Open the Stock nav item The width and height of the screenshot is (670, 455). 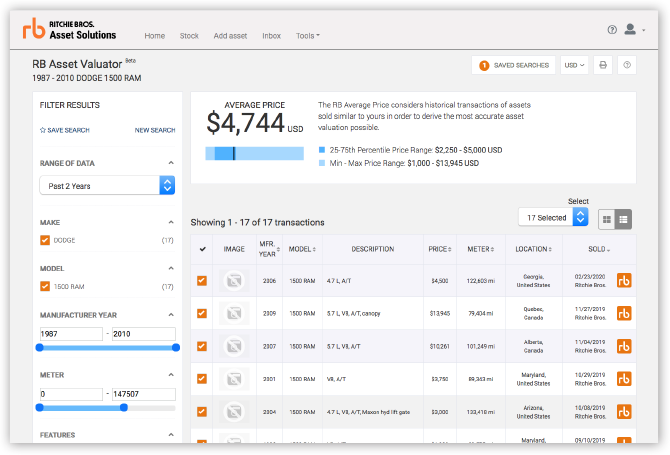point(189,36)
